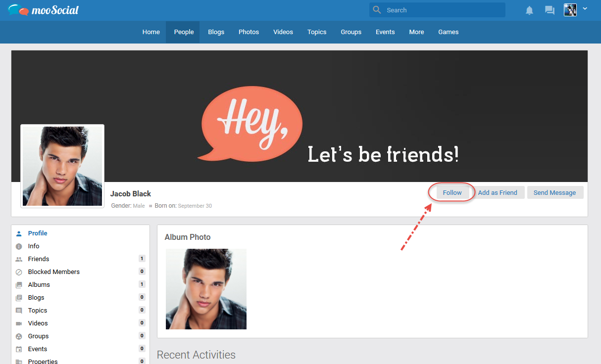Open the Album Photo thumbnail
The image size is (601, 364).
206,289
